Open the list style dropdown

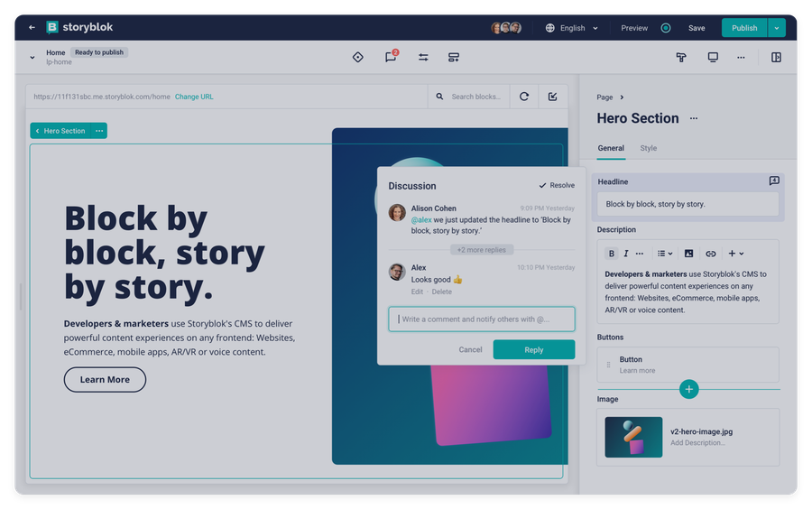tap(665, 254)
